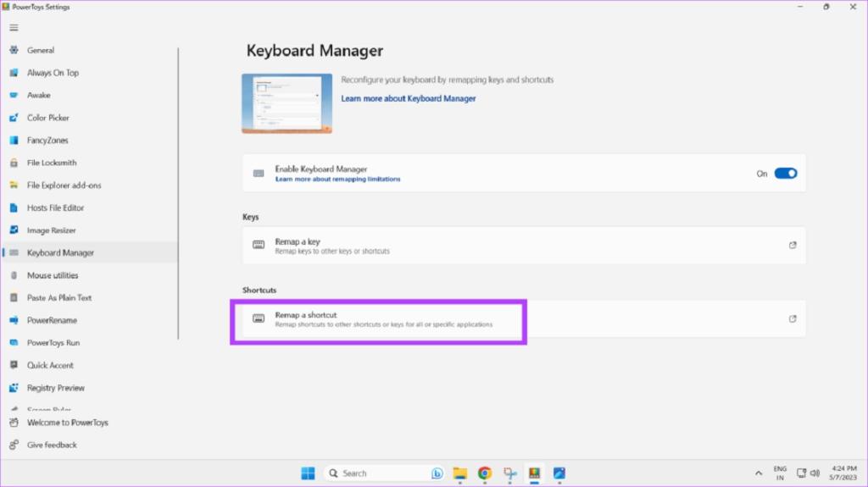Viewport: 868px width, 487px height.
Task: Click the Keyboard Manager preview thumbnail
Action: tap(287, 103)
